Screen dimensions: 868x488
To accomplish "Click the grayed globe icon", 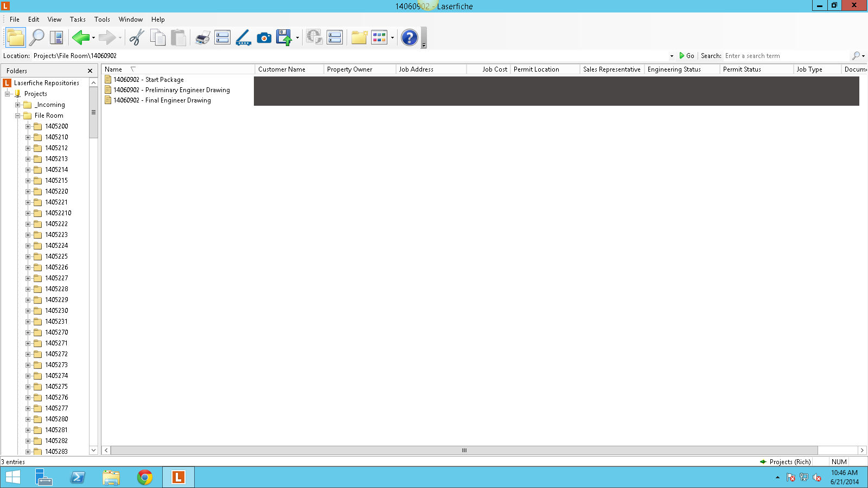I will pyautogui.click(x=314, y=37).
